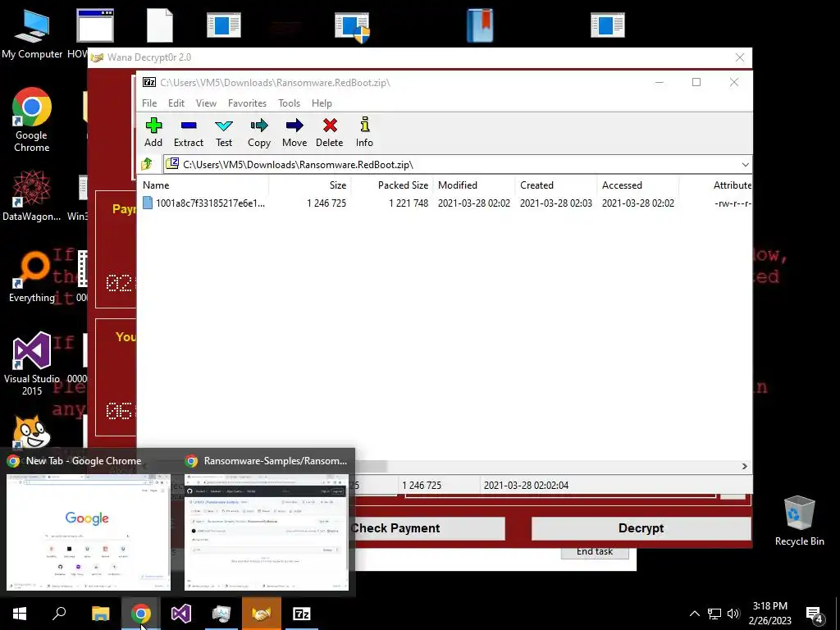Open taskbar search magnifier
This screenshot has width=840, height=630.
point(59,614)
